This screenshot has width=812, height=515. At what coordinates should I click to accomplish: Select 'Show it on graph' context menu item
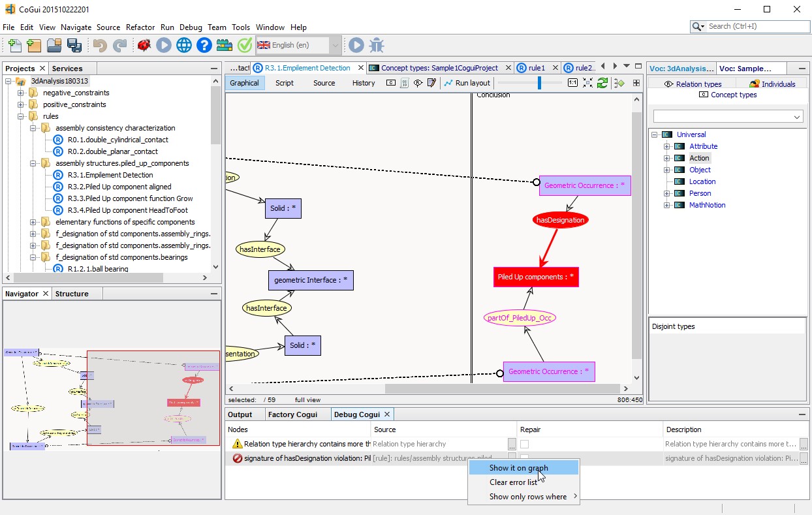pos(523,467)
